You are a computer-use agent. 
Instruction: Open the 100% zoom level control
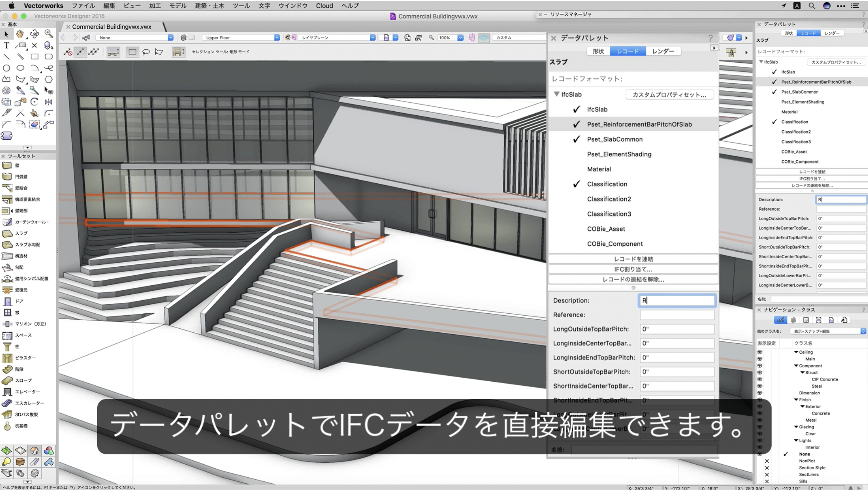click(460, 38)
